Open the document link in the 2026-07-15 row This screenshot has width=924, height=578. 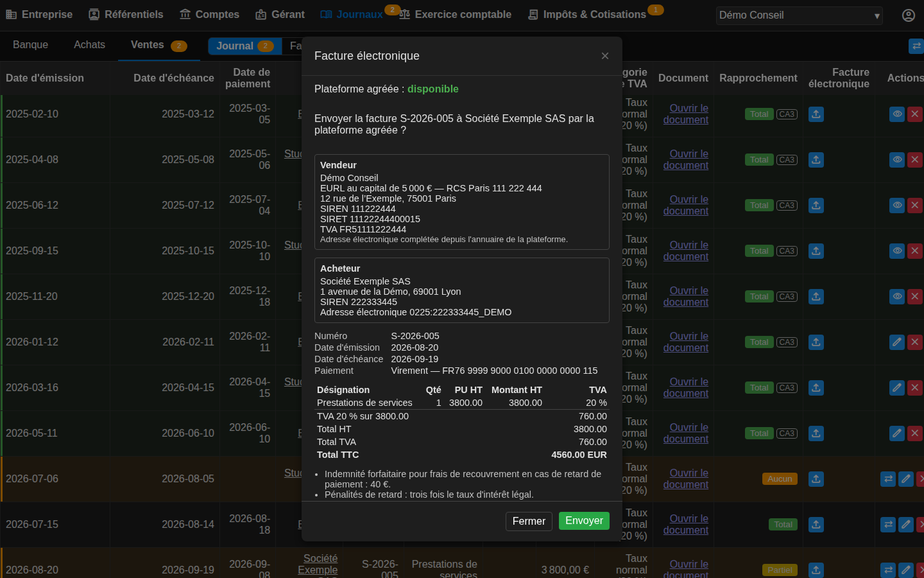(686, 525)
